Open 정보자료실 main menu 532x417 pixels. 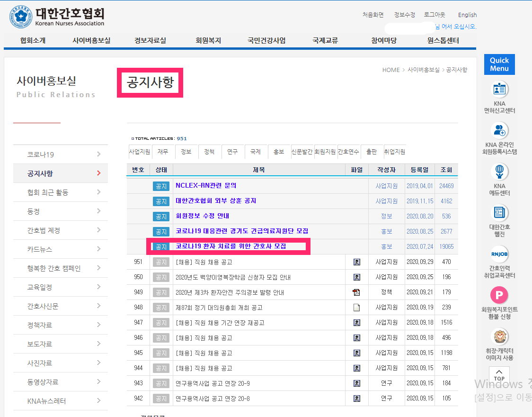tap(151, 40)
